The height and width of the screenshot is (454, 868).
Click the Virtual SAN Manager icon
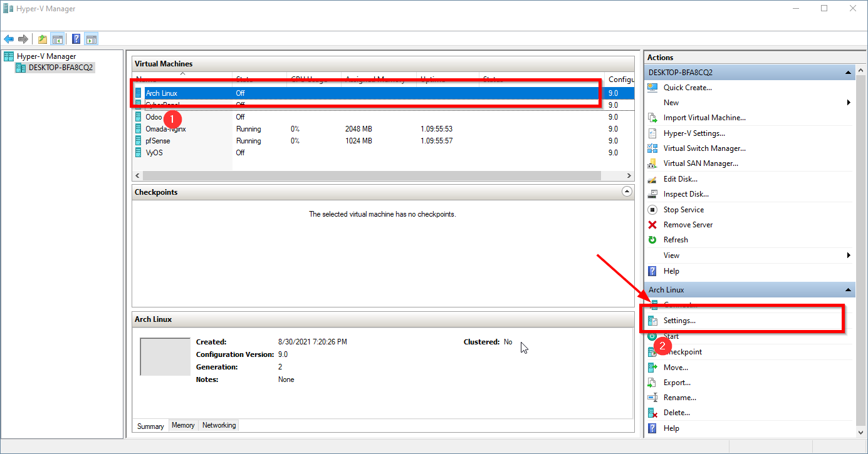click(x=652, y=163)
